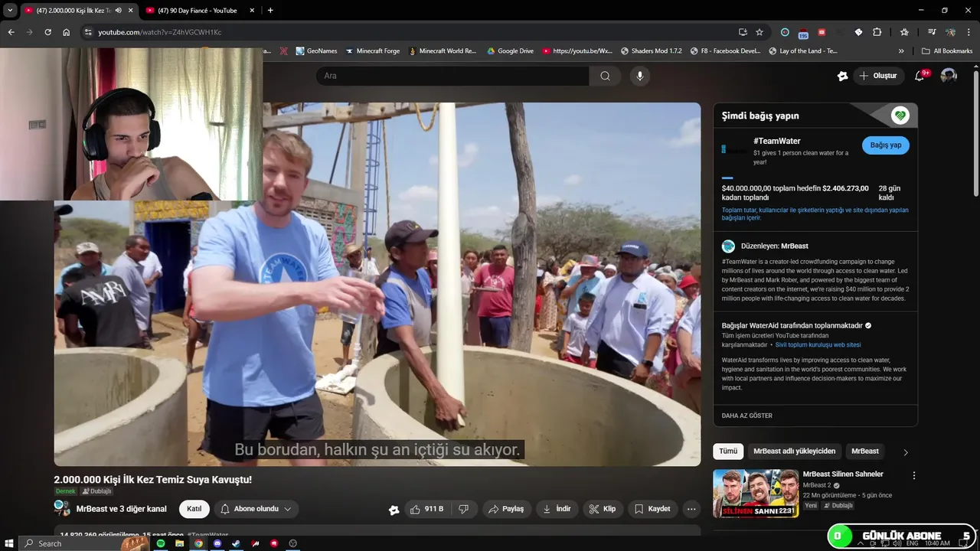980x551 pixels.
Task: Open Chrome icon on the Windows taskbar
Action: pos(198,543)
